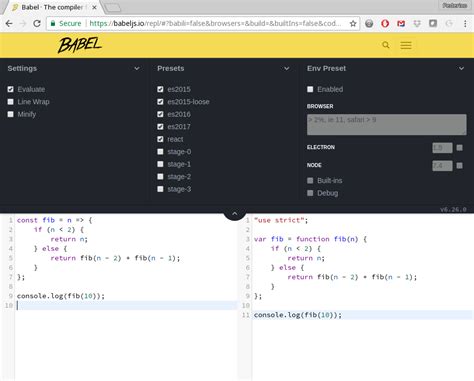Select the Babel browser tab
Viewport: 474px width, 381px height.
[x=53, y=7]
